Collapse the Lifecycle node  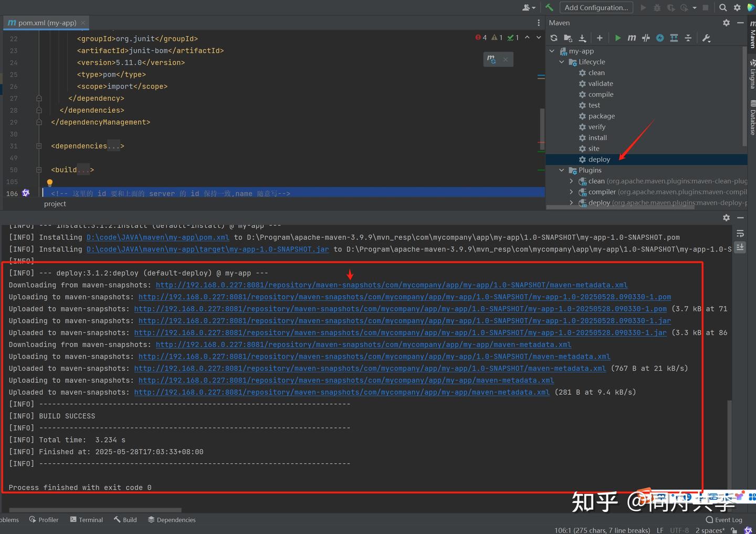pyautogui.click(x=561, y=61)
